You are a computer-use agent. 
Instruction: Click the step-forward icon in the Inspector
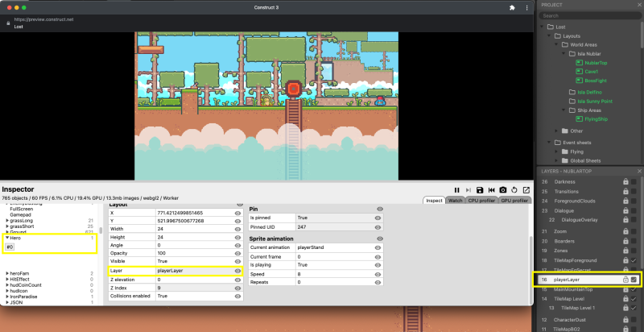coord(469,189)
